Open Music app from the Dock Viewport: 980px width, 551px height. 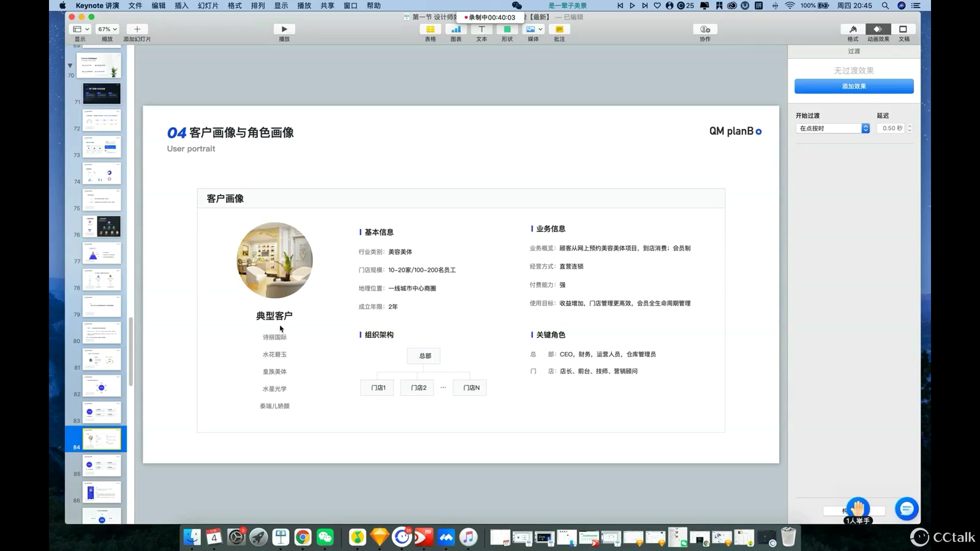click(469, 537)
